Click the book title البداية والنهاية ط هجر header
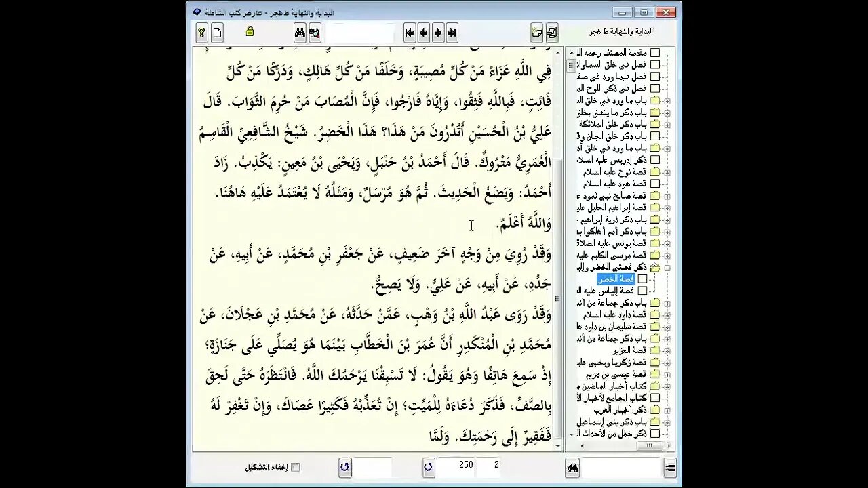 [x=620, y=32]
